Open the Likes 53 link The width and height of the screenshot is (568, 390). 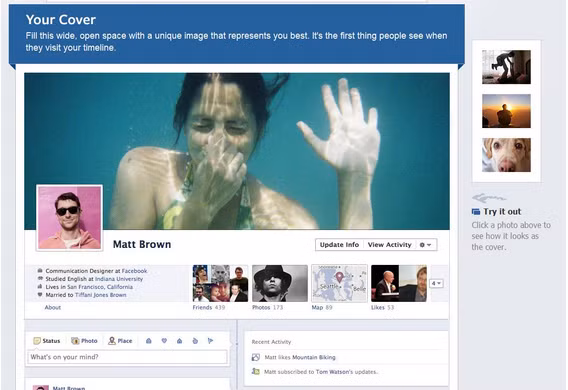pyautogui.click(x=382, y=307)
